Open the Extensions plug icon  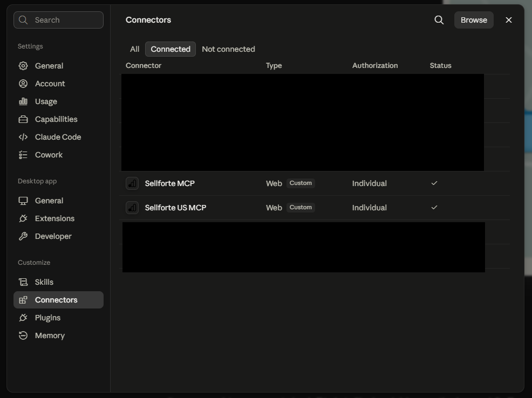click(x=23, y=218)
